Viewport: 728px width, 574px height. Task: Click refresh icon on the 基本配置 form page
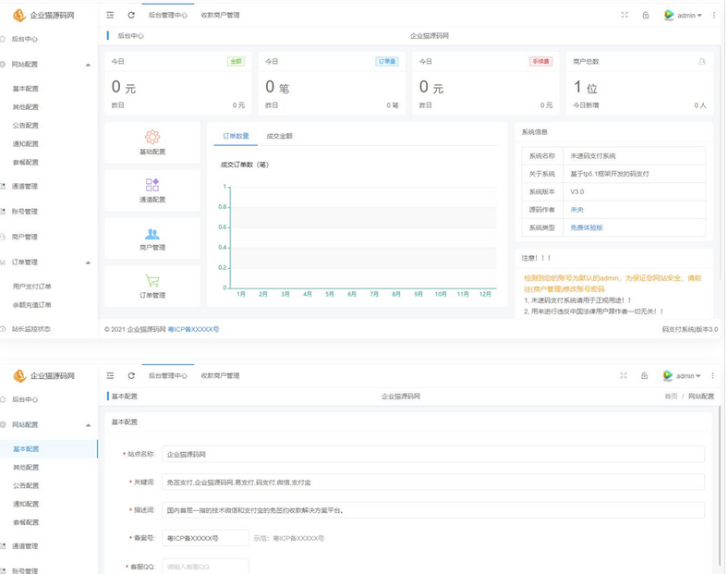tap(131, 376)
